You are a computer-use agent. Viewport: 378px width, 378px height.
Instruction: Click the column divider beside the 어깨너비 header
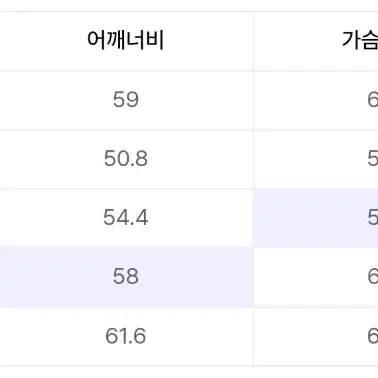tap(253, 41)
